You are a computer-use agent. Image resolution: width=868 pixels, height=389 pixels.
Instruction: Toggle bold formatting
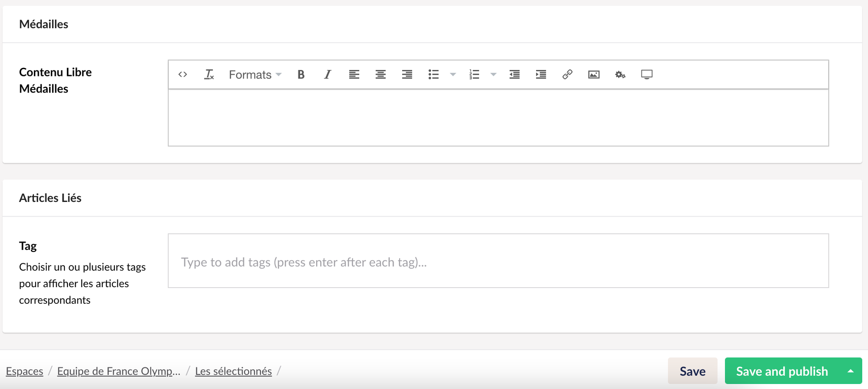(301, 75)
